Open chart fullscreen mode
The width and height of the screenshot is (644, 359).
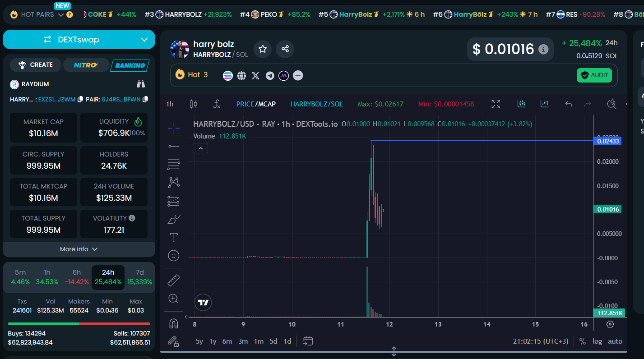click(x=496, y=104)
